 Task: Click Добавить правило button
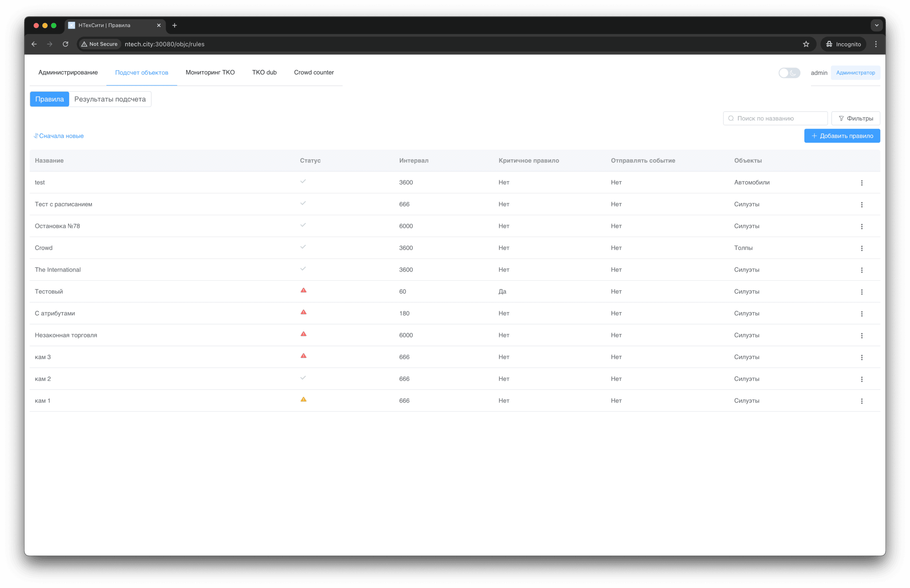click(x=842, y=136)
